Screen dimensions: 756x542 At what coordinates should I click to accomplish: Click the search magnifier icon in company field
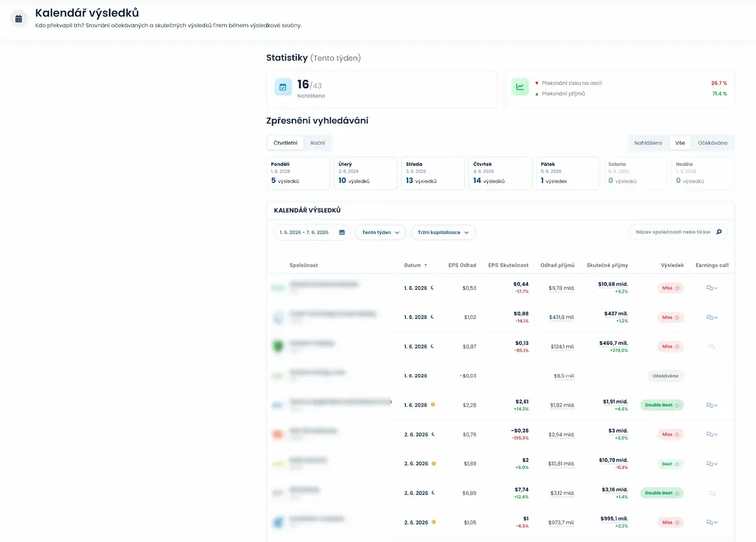pos(719,232)
